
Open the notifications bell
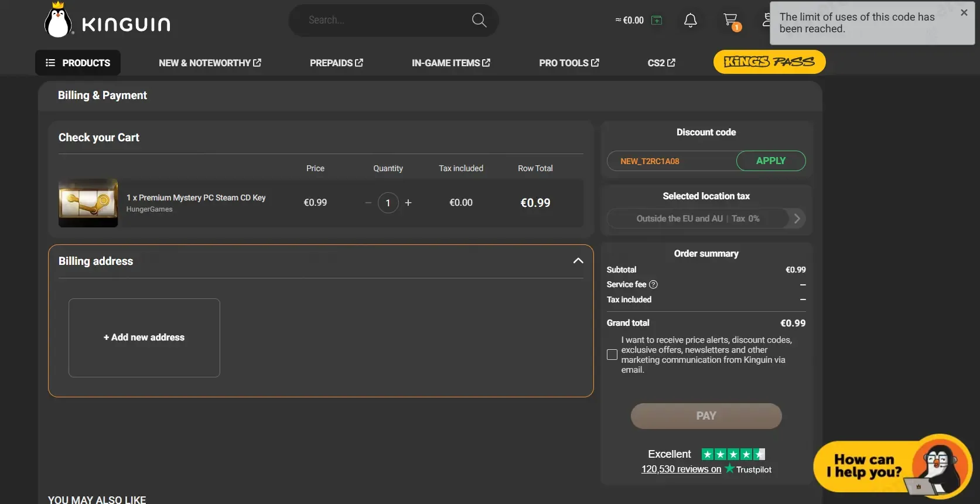coord(691,21)
